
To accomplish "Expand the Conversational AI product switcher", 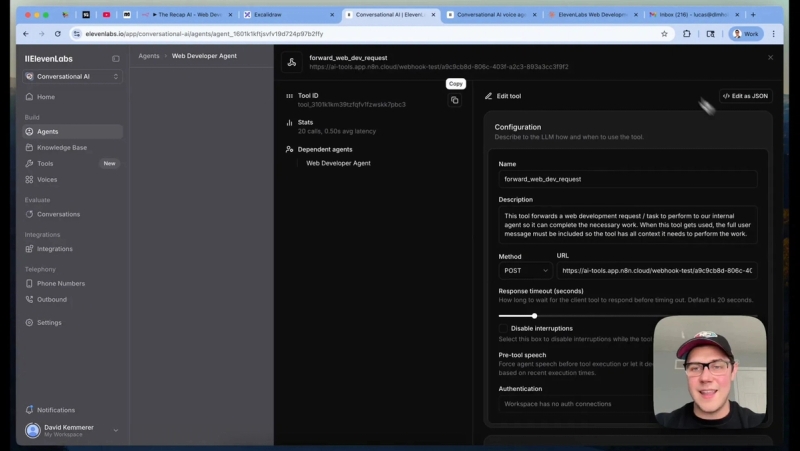I will (72, 77).
